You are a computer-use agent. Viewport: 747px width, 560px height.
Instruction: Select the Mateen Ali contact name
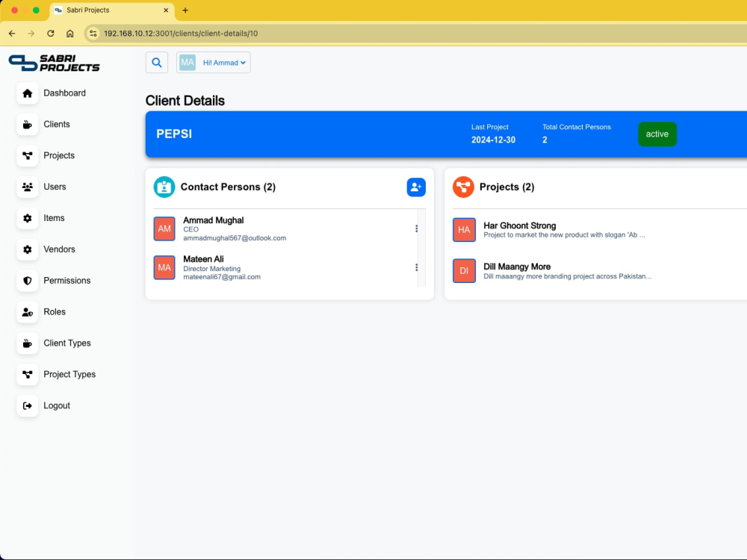pos(203,259)
